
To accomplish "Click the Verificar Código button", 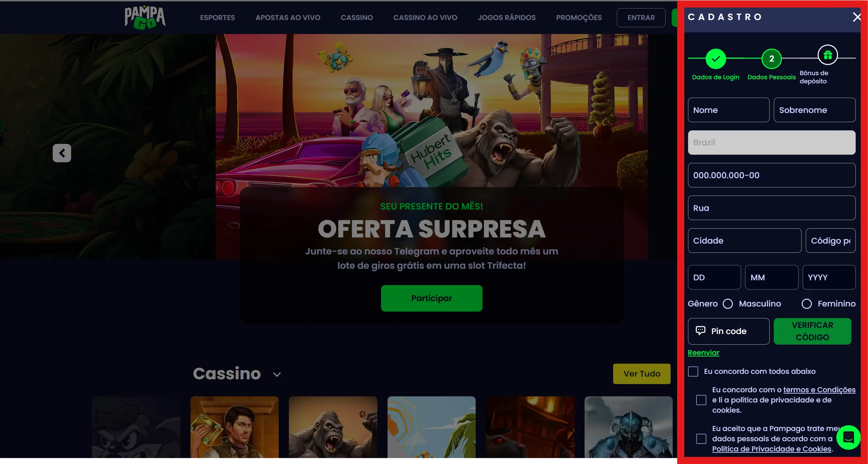I will point(812,331).
